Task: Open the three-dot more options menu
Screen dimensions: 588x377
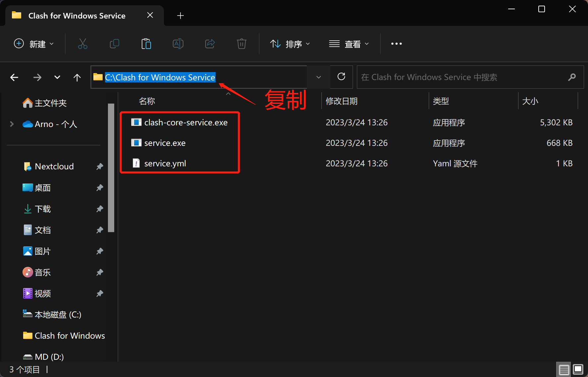Action: (396, 44)
